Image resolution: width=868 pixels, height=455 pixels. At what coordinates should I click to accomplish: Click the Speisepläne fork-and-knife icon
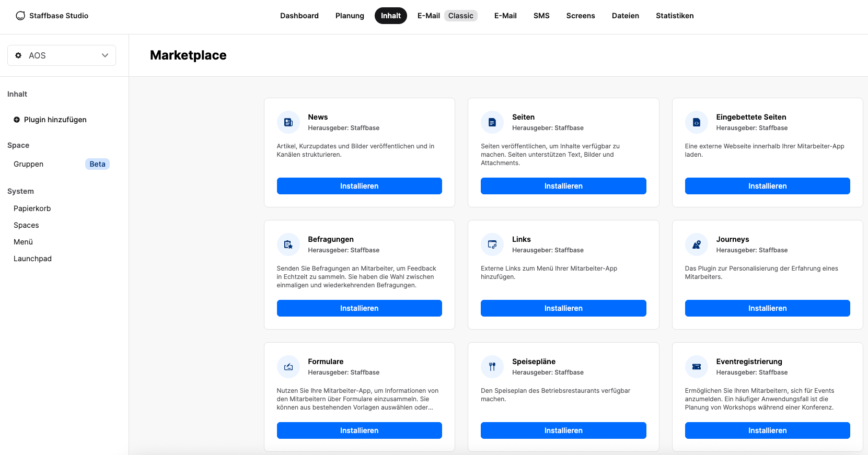(x=492, y=367)
